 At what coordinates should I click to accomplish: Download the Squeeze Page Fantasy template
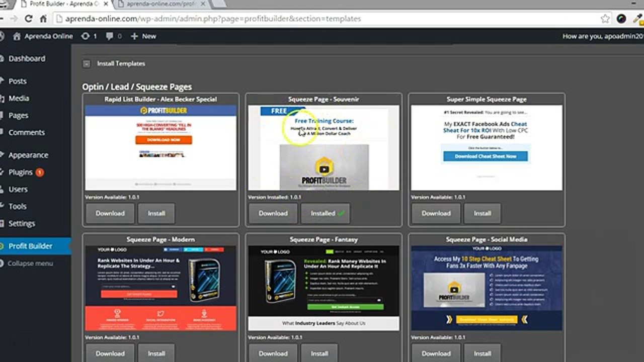point(273,353)
